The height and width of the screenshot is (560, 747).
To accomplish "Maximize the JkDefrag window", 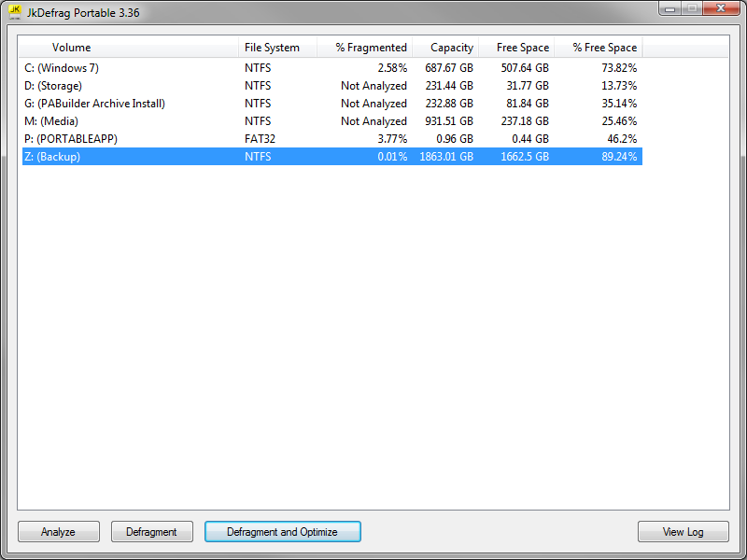I will pos(692,7).
